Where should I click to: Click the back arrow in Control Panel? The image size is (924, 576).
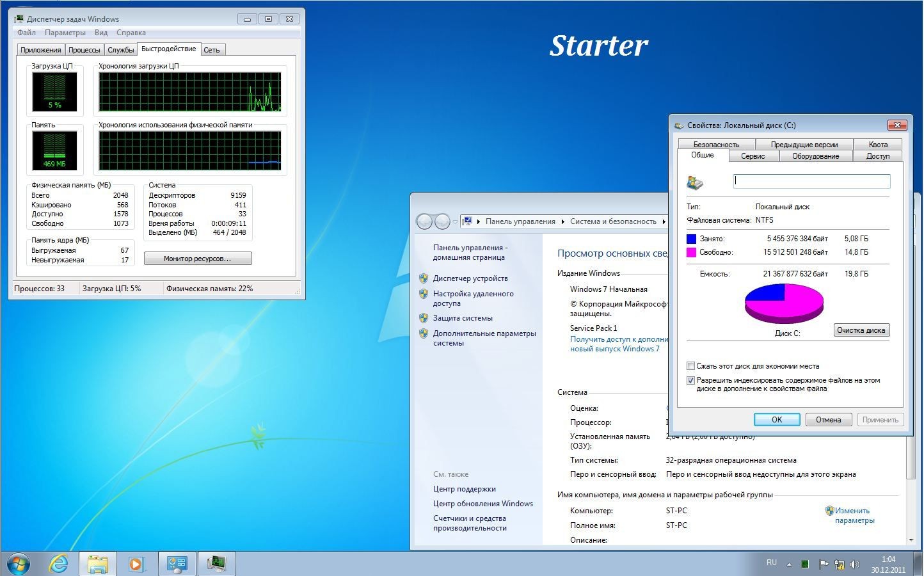(x=424, y=221)
